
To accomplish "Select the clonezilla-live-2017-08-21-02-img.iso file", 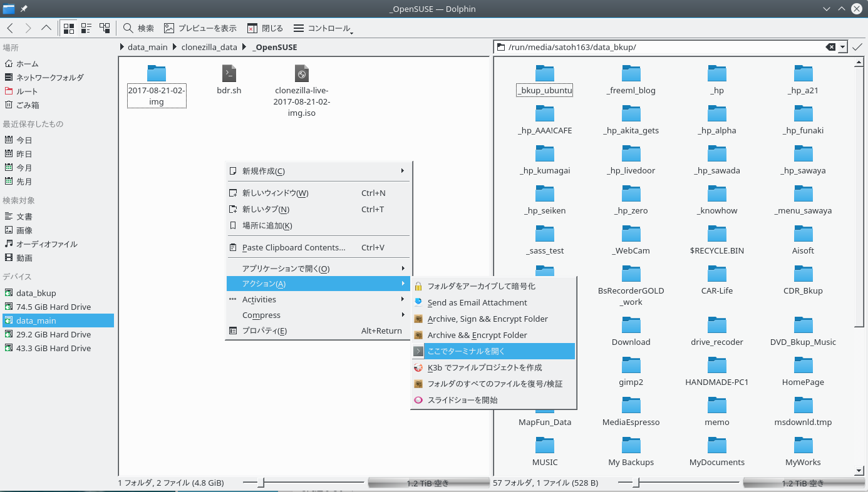I will (x=302, y=91).
